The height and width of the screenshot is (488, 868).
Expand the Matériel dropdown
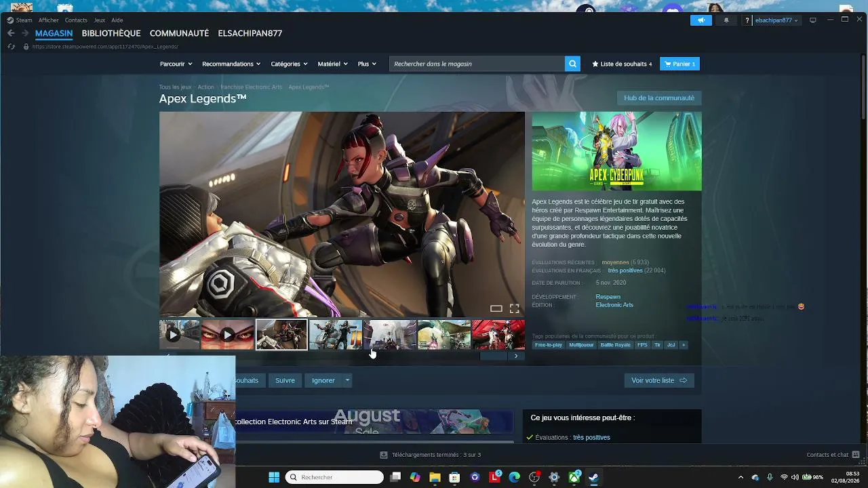click(x=332, y=64)
